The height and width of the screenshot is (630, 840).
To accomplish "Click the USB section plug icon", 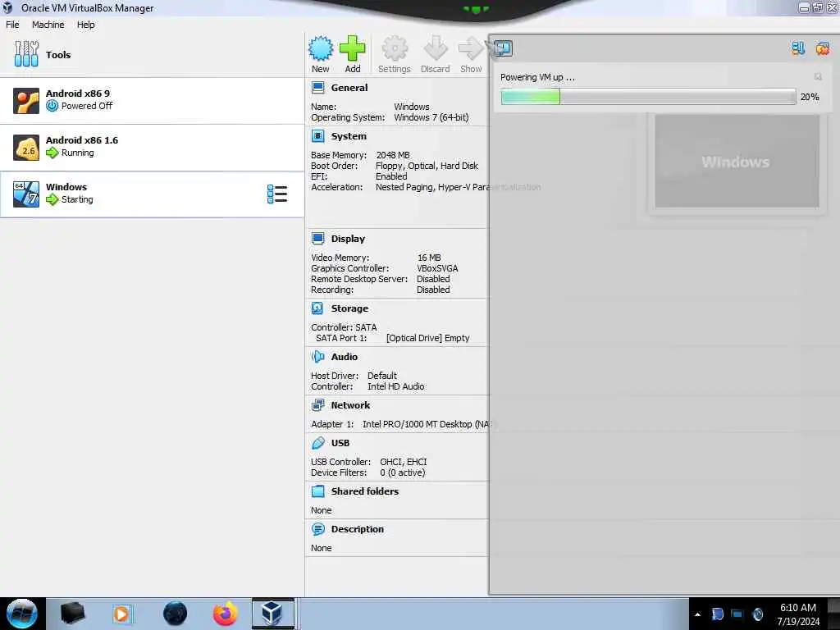I will click(x=317, y=443).
